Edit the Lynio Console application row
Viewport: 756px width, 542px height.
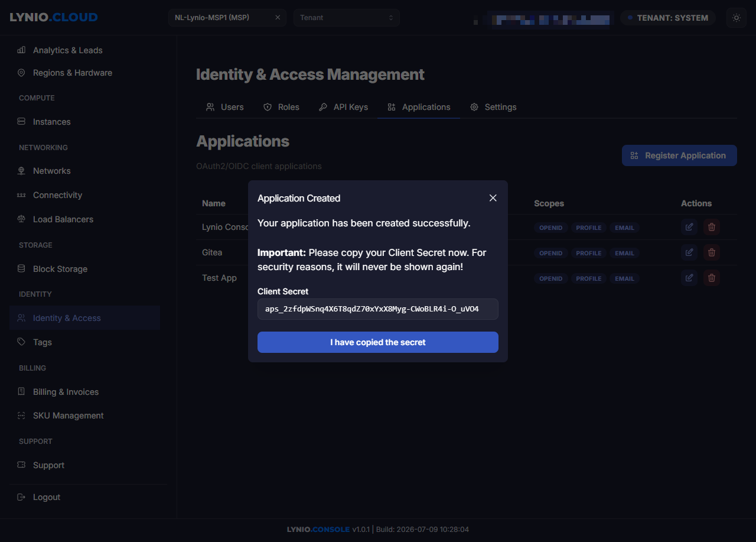pyautogui.click(x=689, y=227)
